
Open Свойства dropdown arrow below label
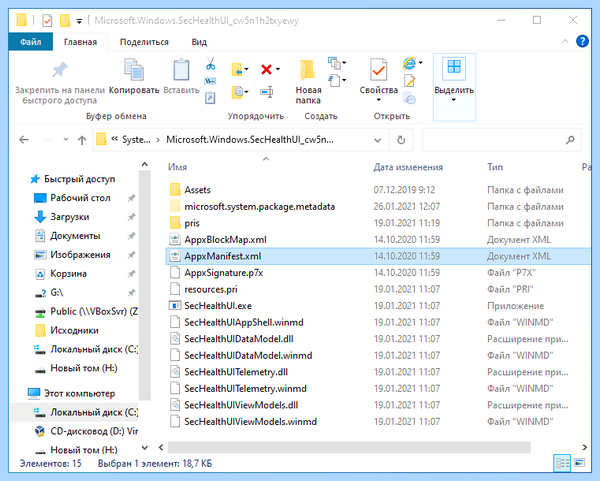pos(378,100)
